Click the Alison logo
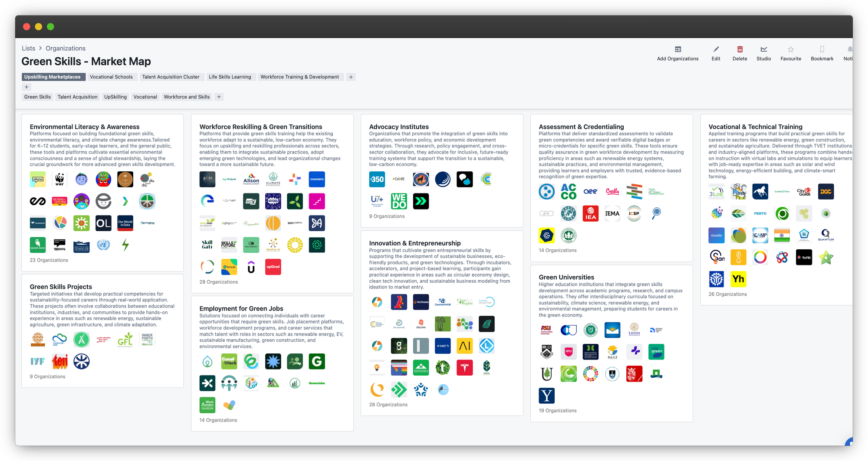 (x=251, y=179)
